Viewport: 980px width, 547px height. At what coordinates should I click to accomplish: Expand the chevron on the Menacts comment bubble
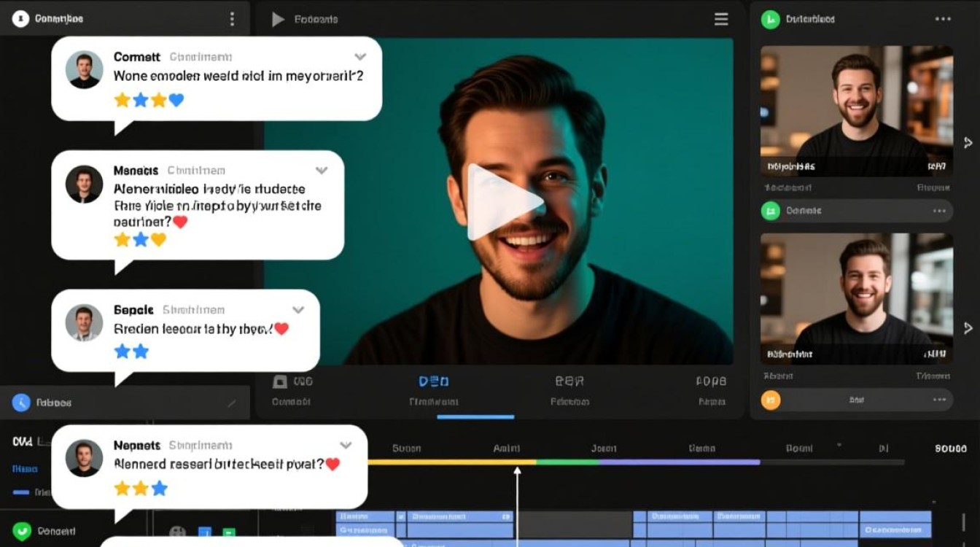[x=321, y=171]
